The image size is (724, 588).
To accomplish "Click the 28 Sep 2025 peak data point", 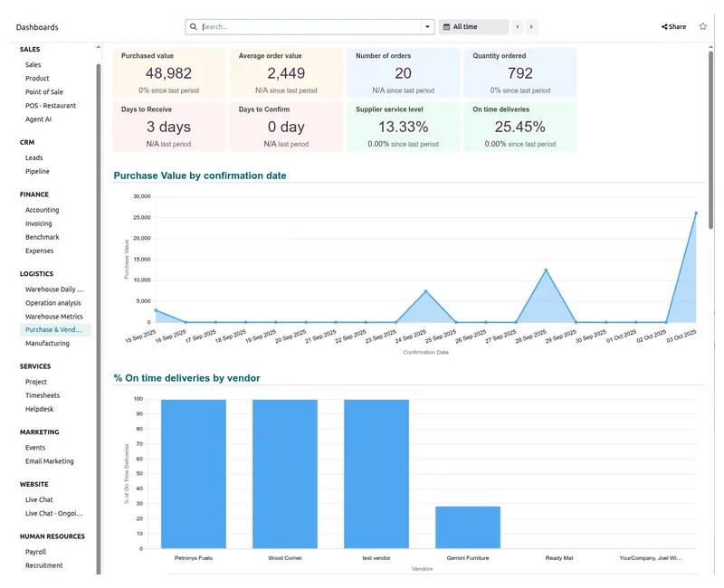I will (x=546, y=270).
